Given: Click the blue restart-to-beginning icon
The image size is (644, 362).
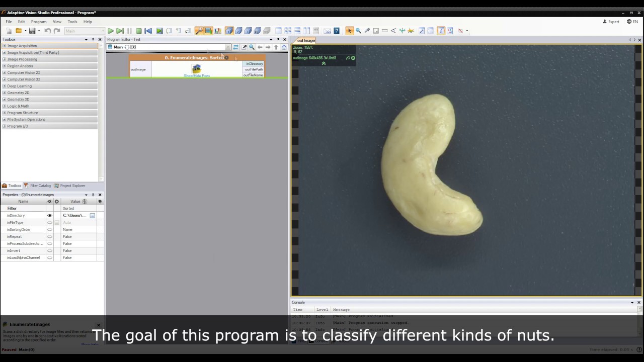Looking at the screenshot, I should tap(148, 31).
